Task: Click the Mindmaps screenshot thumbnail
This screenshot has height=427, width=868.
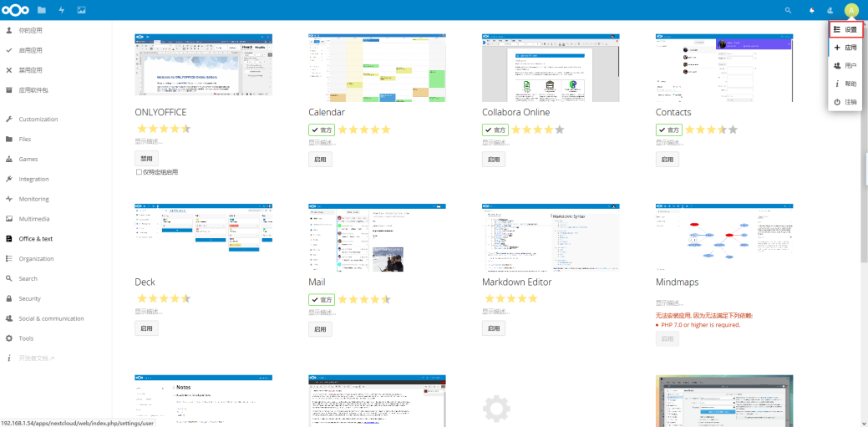Action: point(724,237)
